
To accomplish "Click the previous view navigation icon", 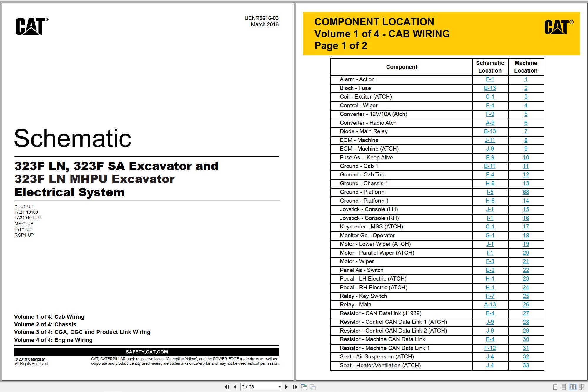I will [304, 387].
